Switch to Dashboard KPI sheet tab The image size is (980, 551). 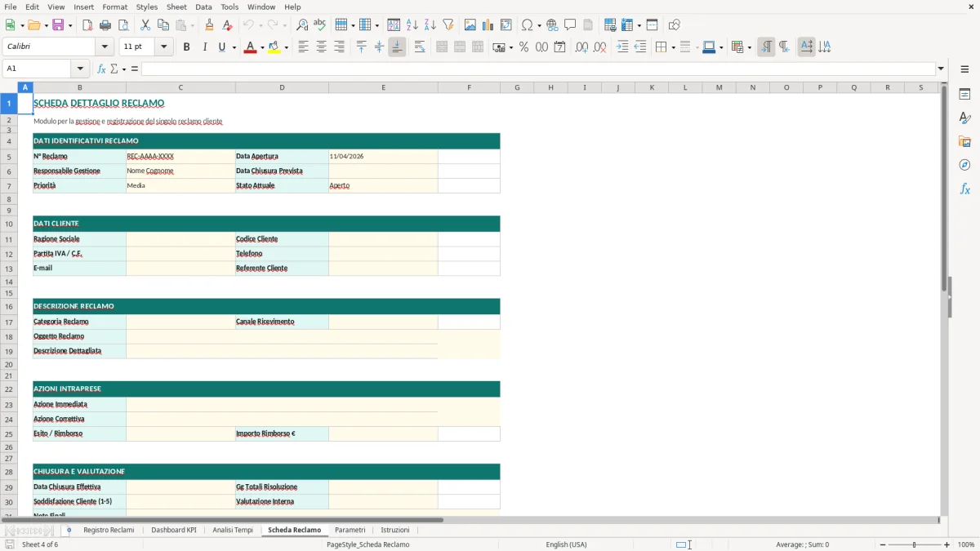(174, 530)
